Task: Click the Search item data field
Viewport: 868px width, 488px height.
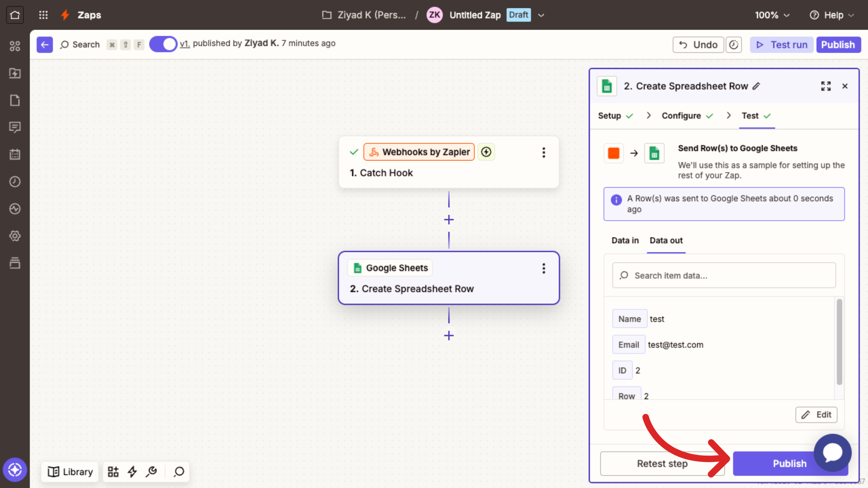Action: 724,275
